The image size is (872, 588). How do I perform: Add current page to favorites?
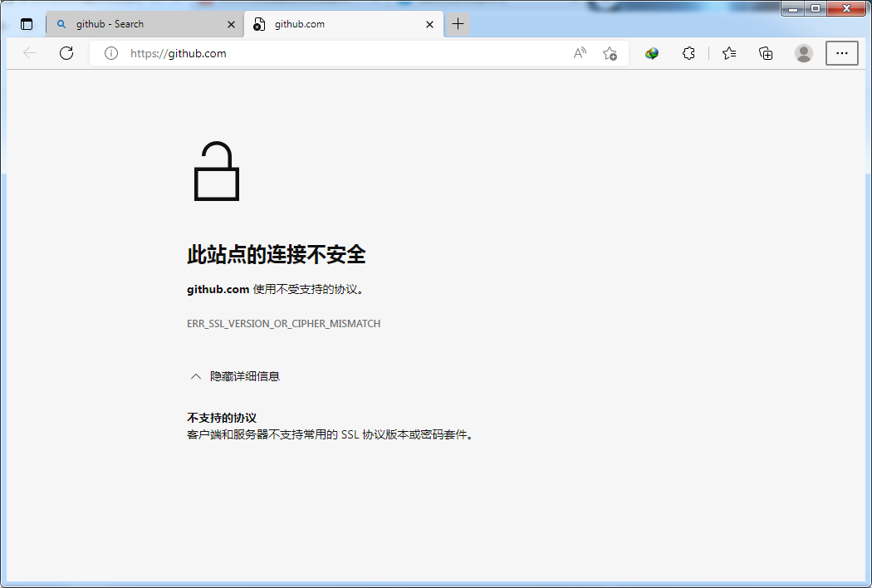pos(610,52)
